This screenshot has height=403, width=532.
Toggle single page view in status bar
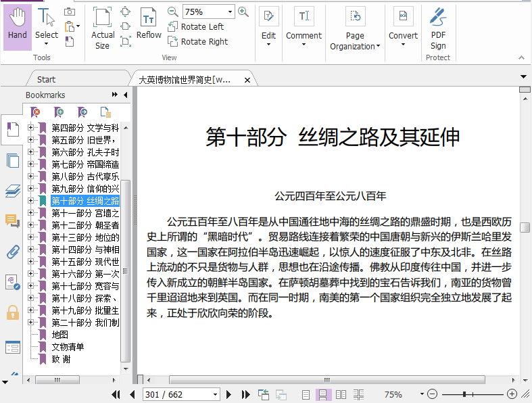click(306, 394)
